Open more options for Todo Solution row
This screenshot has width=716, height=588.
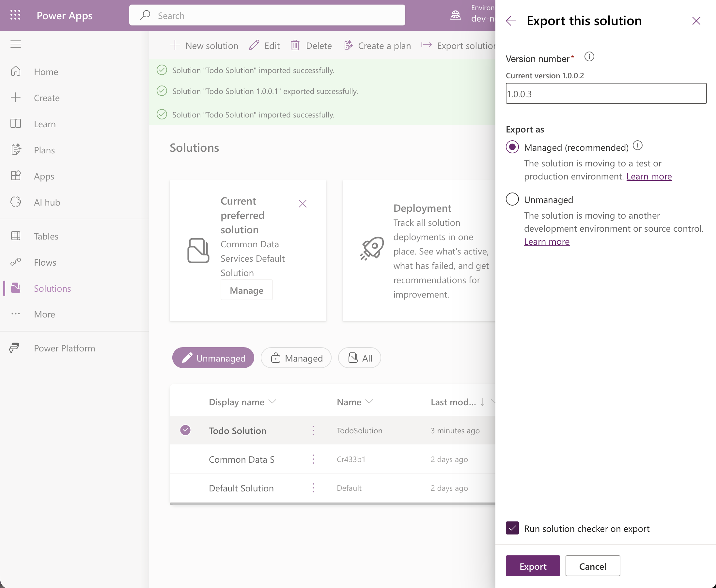tap(313, 430)
